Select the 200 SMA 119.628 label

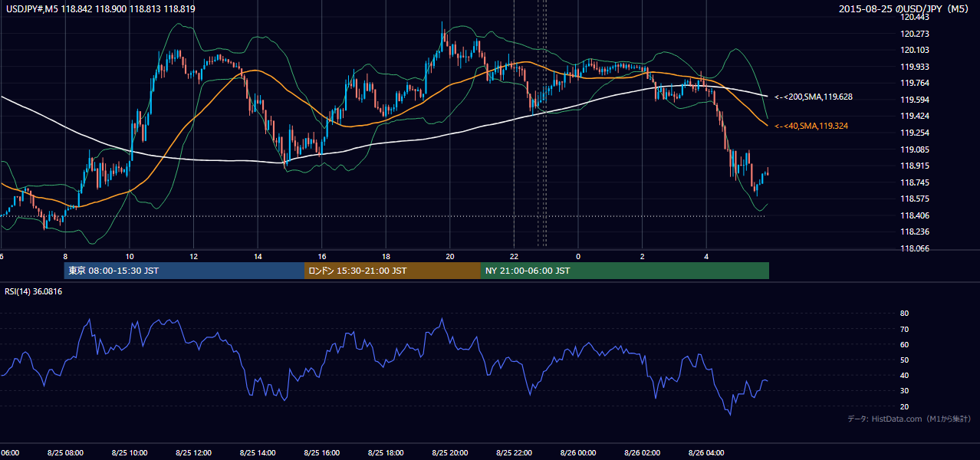814,97
